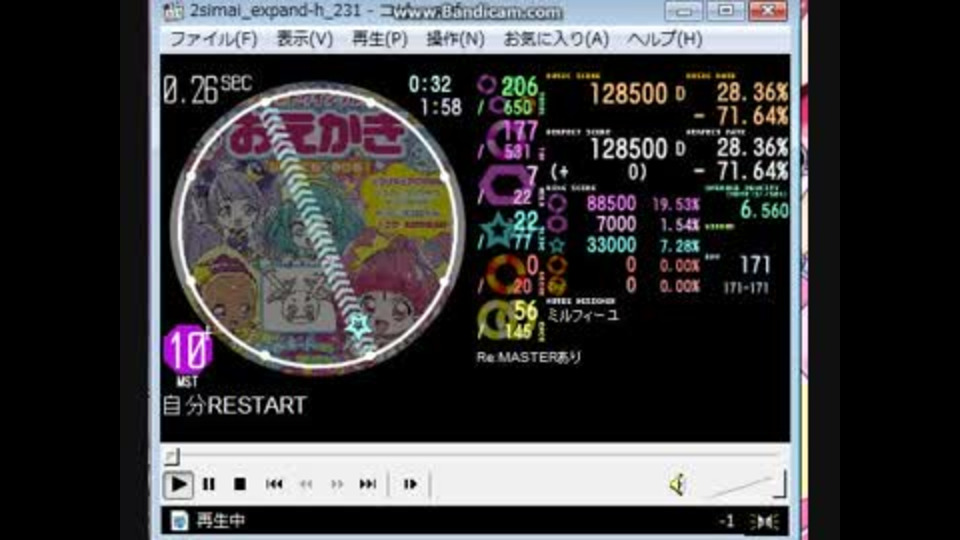The height and width of the screenshot is (540, 960).
Task: Click the status bar document icon
Action: (179, 520)
